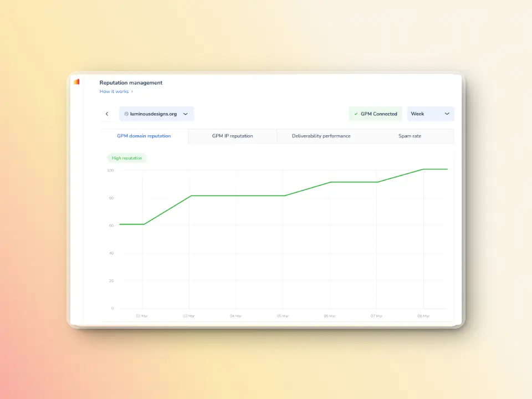Click the 03 Mar axis label
Viewport: 532px width, 399px height.
(189, 316)
